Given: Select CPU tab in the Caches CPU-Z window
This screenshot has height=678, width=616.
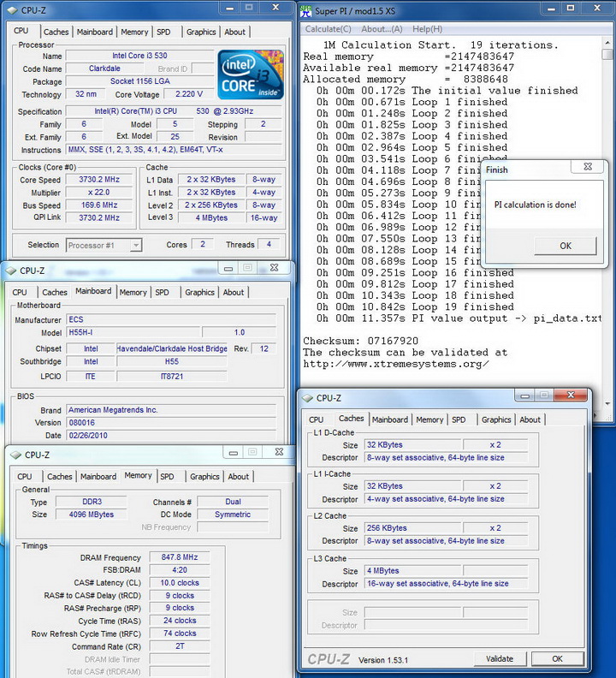Looking at the screenshot, I should [x=316, y=419].
